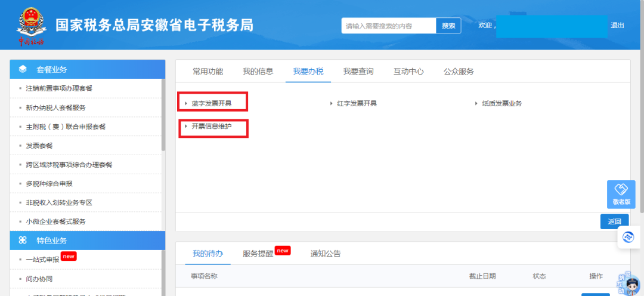
Task: Click 退出 to log out
Action: click(617, 26)
